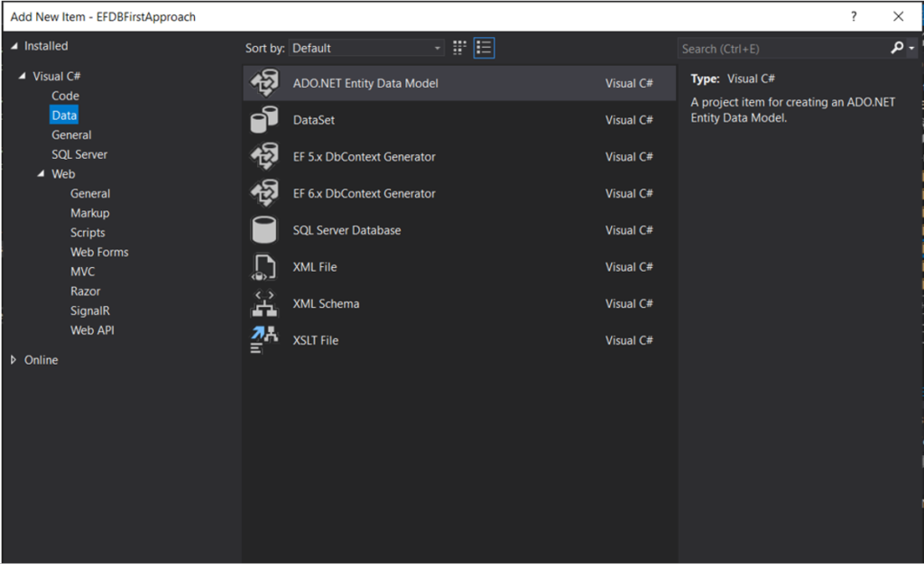The width and height of the screenshot is (924, 564).
Task: Open the Sort by Default dropdown
Action: pyautogui.click(x=366, y=48)
